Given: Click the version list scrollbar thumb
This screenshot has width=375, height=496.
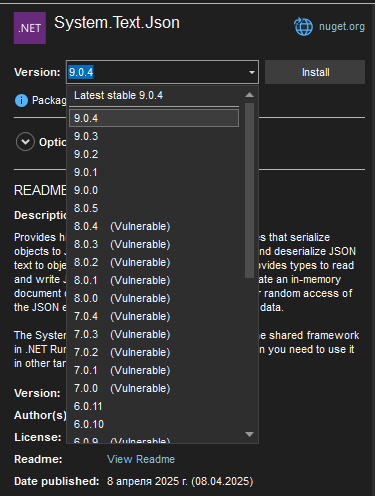Looking at the screenshot, I should pyautogui.click(x=249, y=190).
